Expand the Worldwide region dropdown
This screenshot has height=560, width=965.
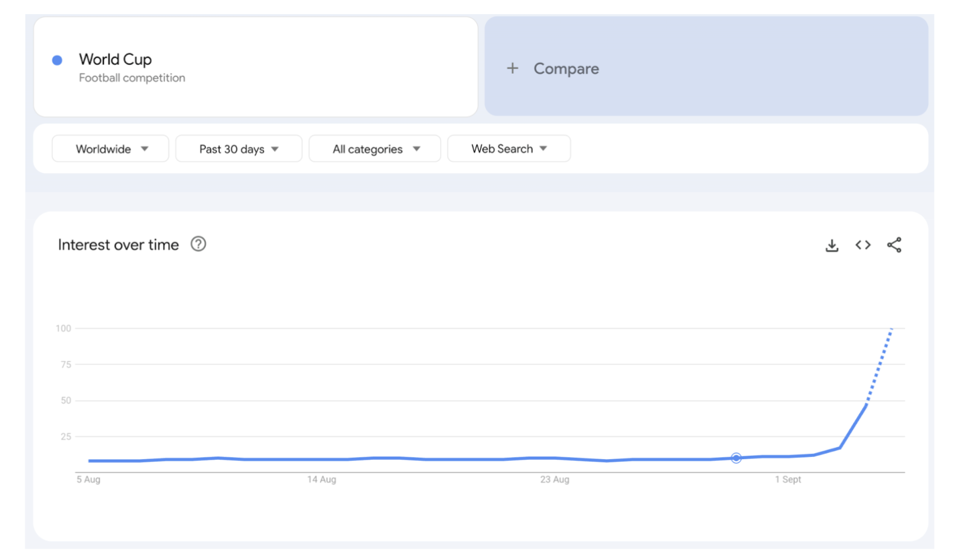(x=110, y=149)
